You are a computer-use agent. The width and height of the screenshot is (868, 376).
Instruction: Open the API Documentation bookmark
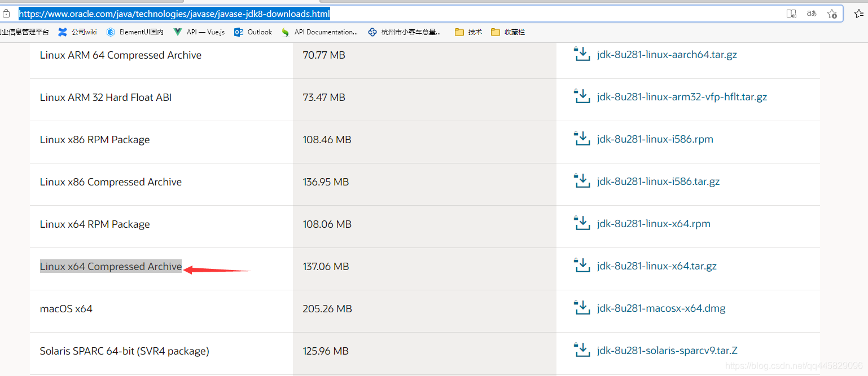coord(319,32)
